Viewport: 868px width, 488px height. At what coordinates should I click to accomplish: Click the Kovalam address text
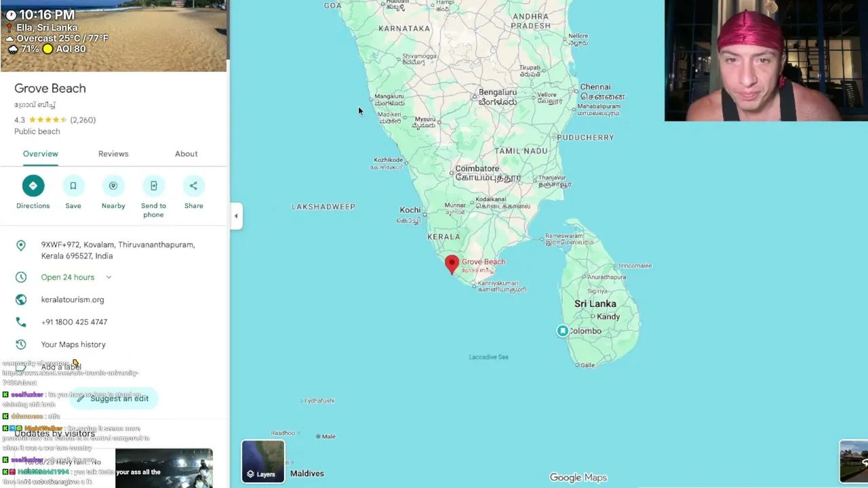tap(118, 250)
